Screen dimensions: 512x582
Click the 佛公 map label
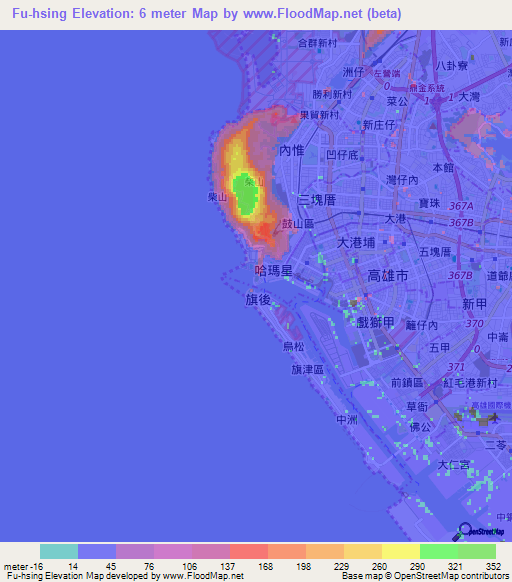(x=420, y=428)
